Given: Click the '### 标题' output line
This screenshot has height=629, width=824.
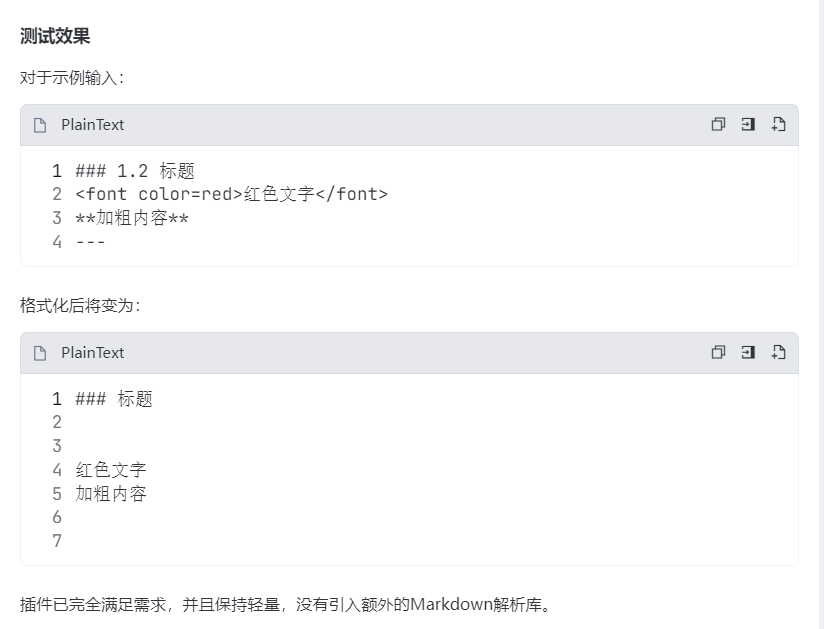Looking at the screenshot, I should tap(114, 399).
